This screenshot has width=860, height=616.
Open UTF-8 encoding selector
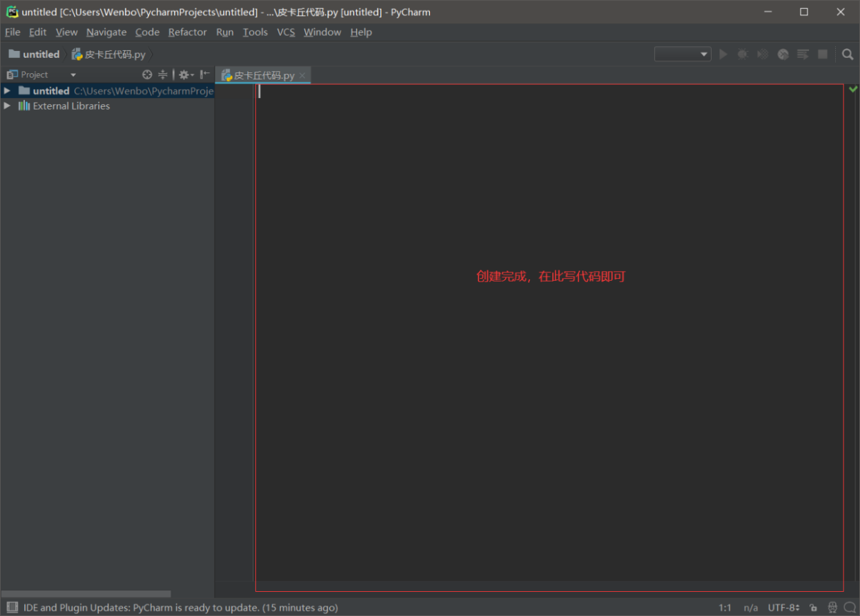pyautogui.click(x=783, y=608)
